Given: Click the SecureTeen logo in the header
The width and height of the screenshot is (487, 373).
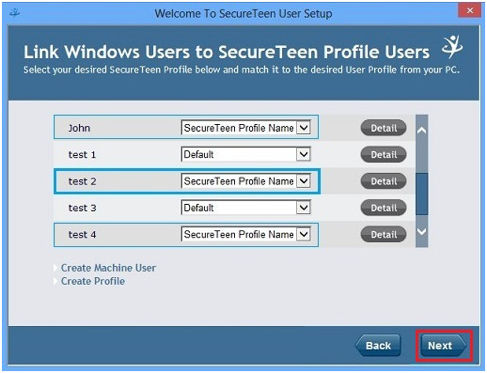Looking at the screenshot, I should pyautogui.click(x=452, y=47).
